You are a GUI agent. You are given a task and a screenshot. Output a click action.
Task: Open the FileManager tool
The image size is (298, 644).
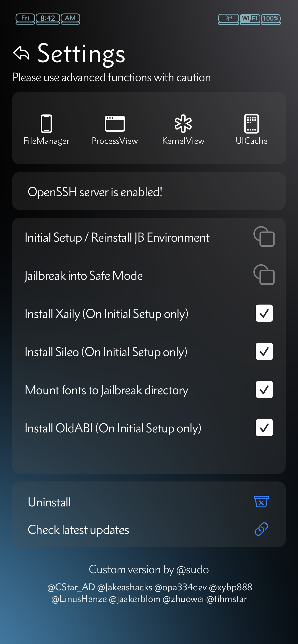coord(47,128)
